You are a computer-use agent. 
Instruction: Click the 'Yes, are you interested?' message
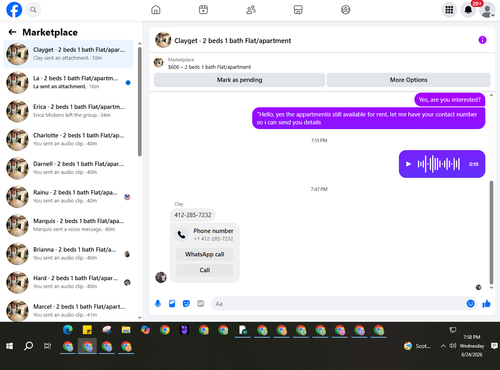pyautogui.click(x=450, y=100)
